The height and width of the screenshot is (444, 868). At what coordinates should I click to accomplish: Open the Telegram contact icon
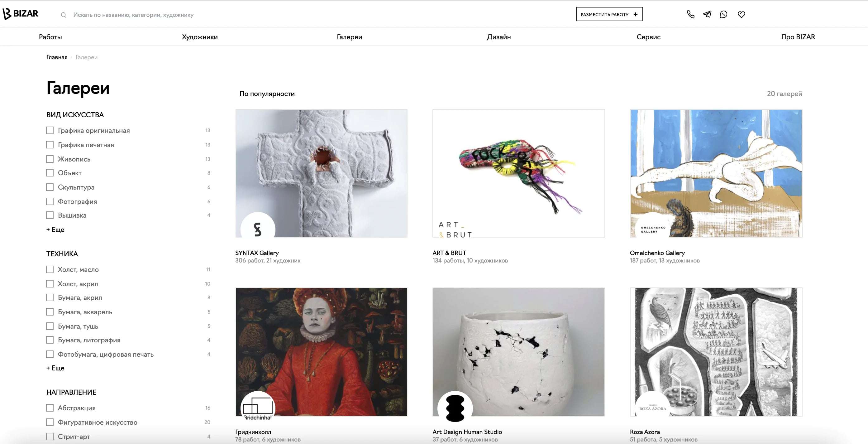pos(707,14)
